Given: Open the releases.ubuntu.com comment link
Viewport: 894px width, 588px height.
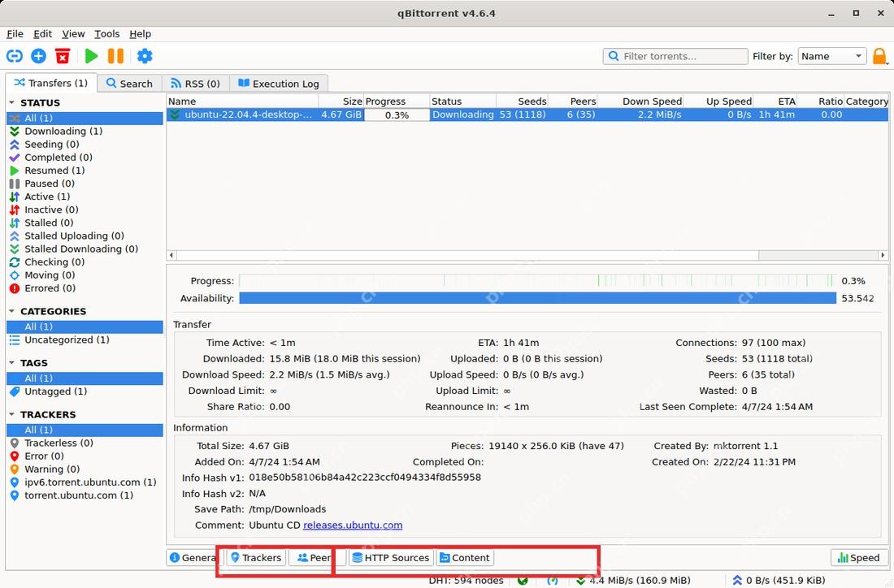Looking at the screenshot, I should pyautogui.click(x=353, y=525).
